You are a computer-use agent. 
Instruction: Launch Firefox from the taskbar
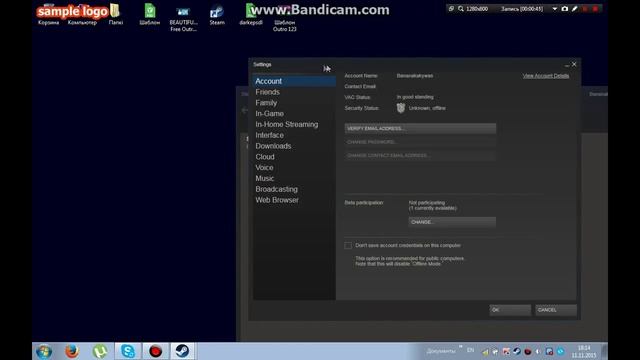[x=72, y=351]
